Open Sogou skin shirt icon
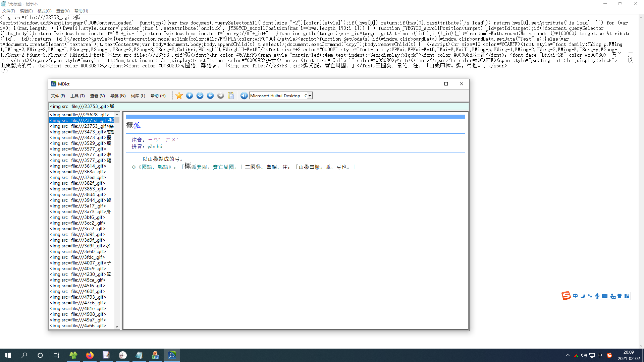This screenshot has width=644, height=362. (x=620, y=296)
